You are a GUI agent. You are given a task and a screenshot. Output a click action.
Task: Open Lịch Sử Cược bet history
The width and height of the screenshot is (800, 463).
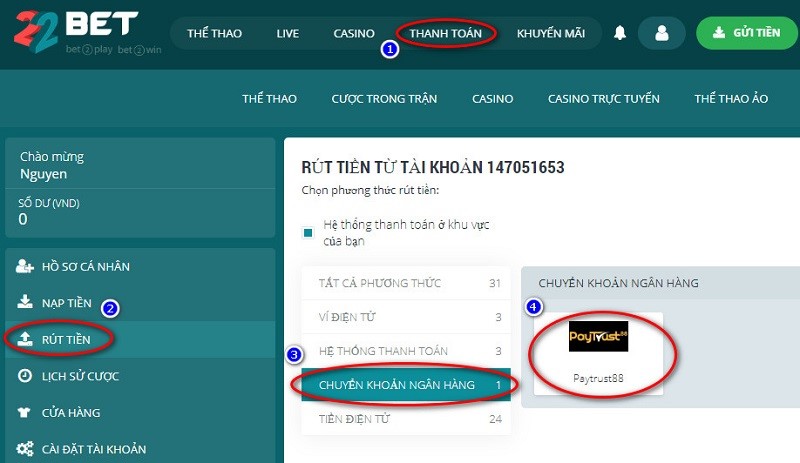pyautogui.click(x=80, y=376)
